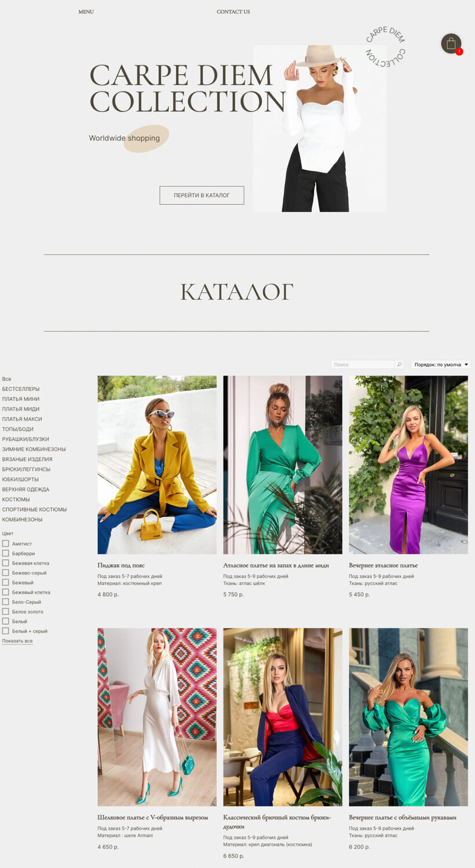Image resolution: width=475 pixels, height=868 pixels.
Task: Open the MENU navigation item
Action: pyautogui.click(x=86, y=12)
